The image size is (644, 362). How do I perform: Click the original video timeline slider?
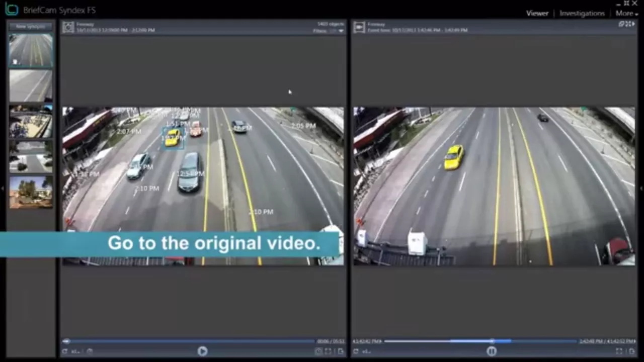[x=492, y=341]
